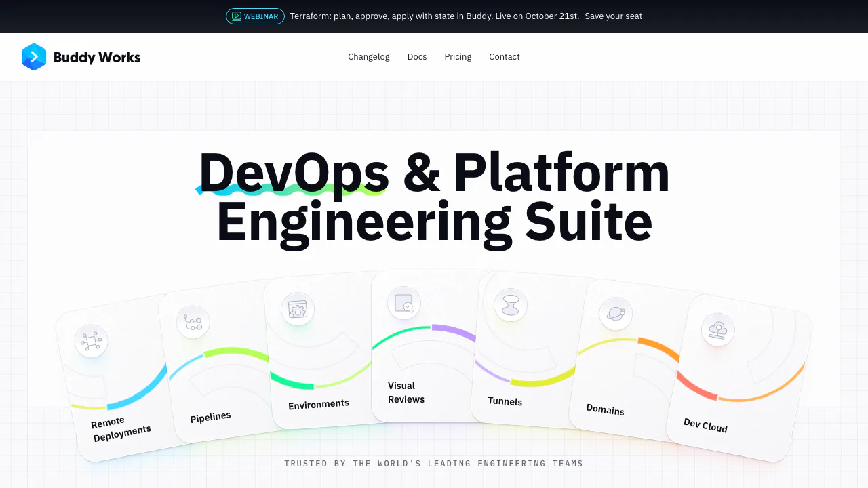868x488 pixels.
Task: Click the Domains planet icon
Action: pyautogui.click(x=616, y=314)
